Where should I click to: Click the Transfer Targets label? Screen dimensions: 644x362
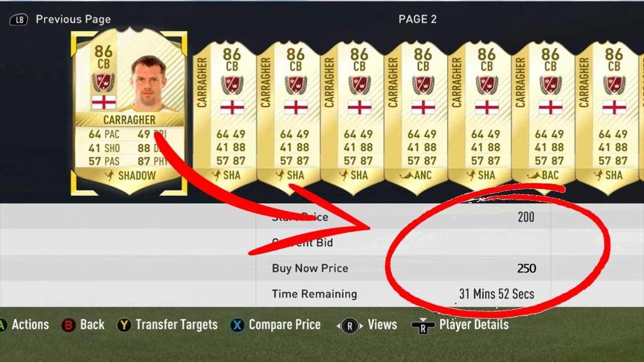pos(177,325)
